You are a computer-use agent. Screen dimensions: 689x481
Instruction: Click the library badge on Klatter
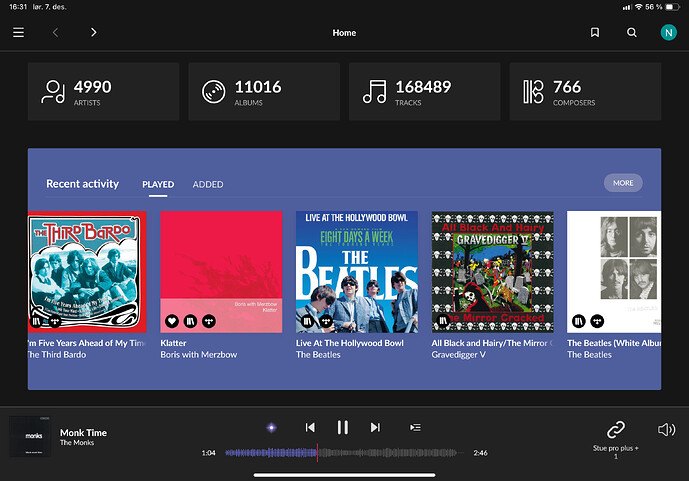tap(190, 321)
